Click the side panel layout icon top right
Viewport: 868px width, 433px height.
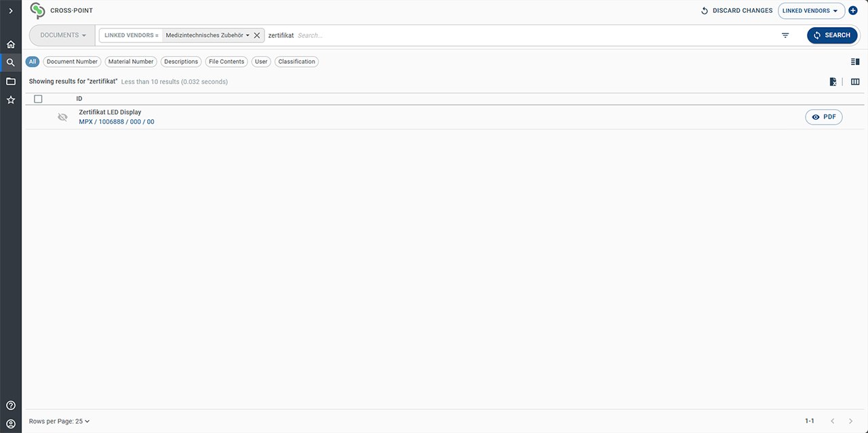tap(854, 61)
